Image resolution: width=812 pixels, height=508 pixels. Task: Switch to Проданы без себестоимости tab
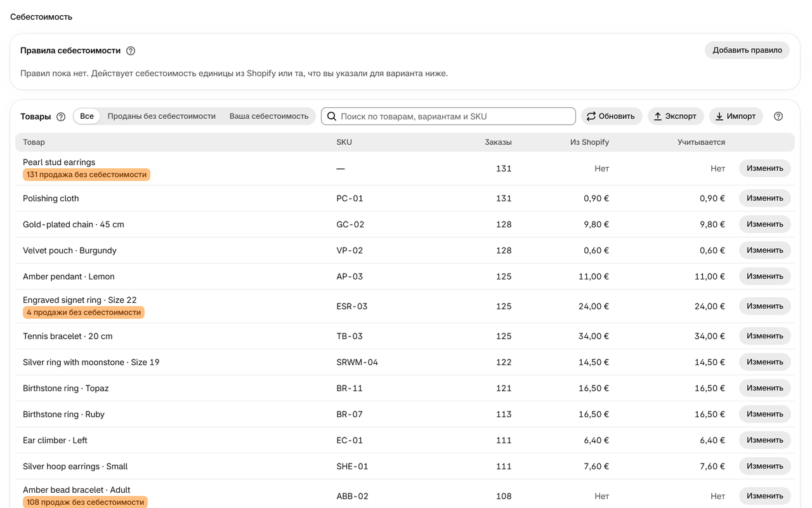(162, 116)
